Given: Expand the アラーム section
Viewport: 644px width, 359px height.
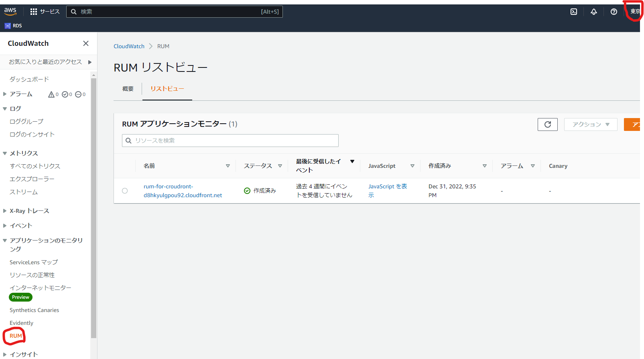Looking at the screenshot, I should coord(5,94).
